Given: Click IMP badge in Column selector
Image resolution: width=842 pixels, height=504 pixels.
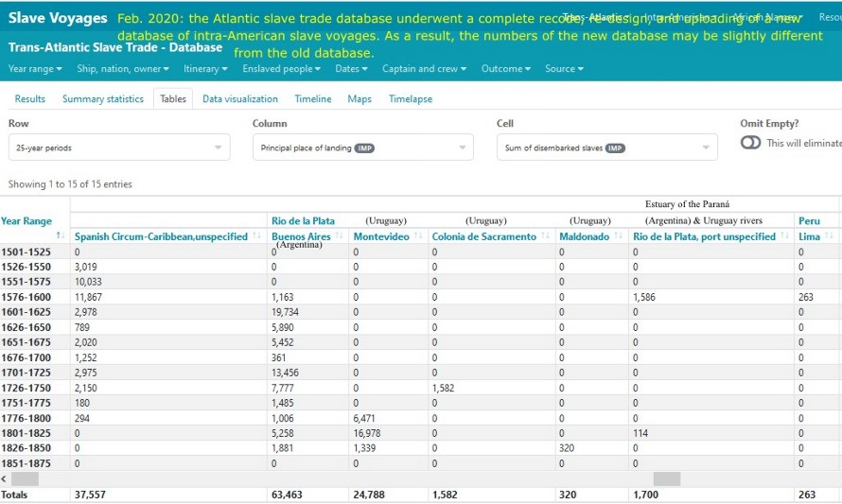Looking at the screenshot, I should pos(364,148).
